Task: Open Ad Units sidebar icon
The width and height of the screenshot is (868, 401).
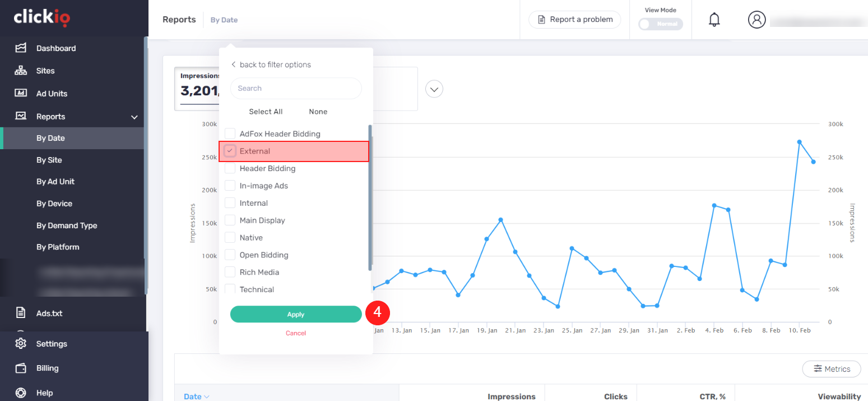Action: tap(21, 93)
